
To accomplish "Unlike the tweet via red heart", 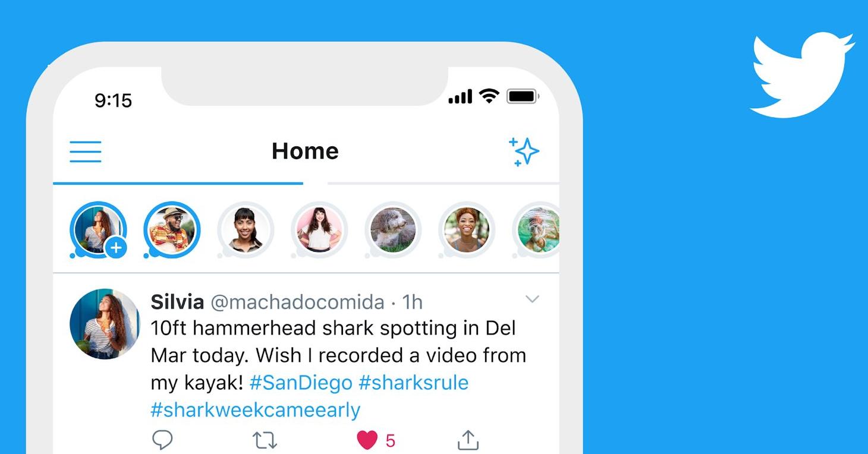I will coord(367,440).
